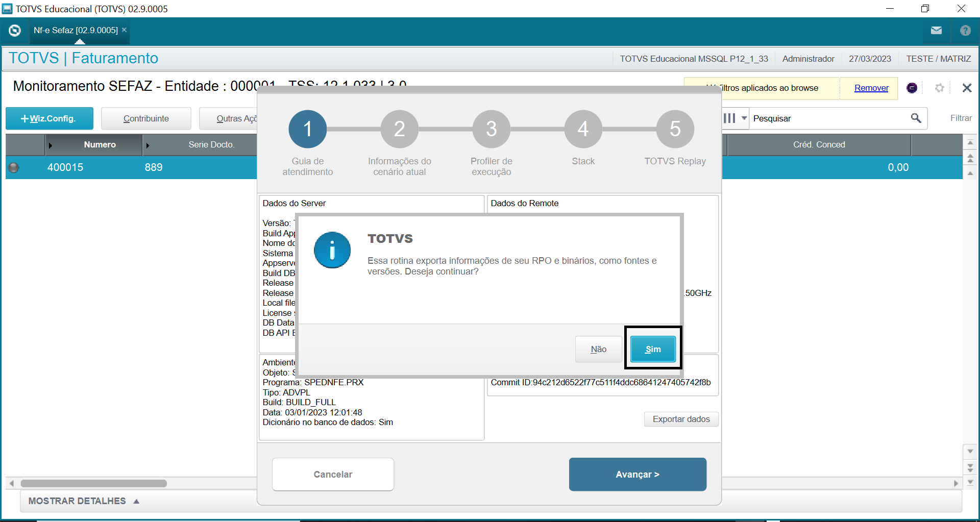Image resolution: width=980 pixels, height=522 pixels.
Task: Go to wizard step 3 Profiler de execução
Action: (x=492, y=129)
